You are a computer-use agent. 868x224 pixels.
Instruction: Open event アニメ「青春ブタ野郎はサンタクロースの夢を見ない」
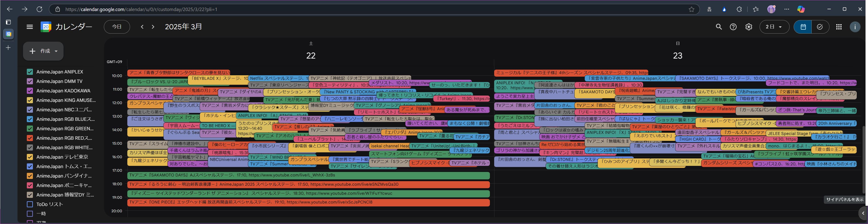(x=179, y=72)
